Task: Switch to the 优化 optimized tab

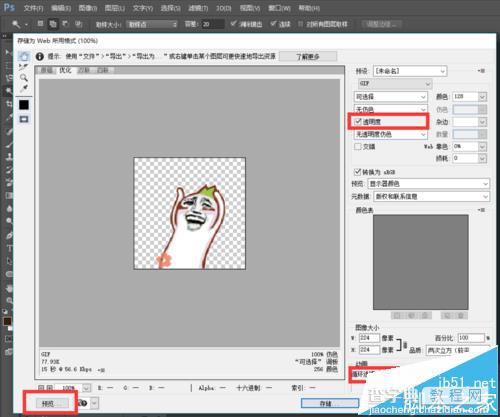Action: (x=65, y=70)
